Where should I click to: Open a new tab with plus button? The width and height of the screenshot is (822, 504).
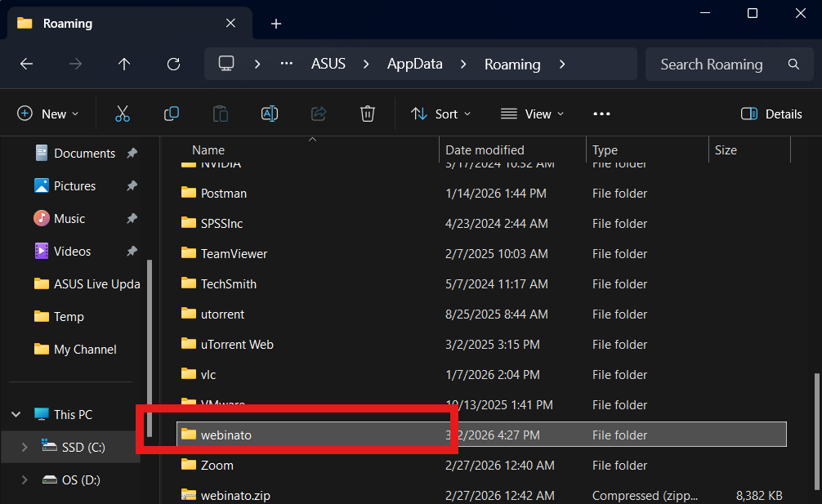coord(276,24)
